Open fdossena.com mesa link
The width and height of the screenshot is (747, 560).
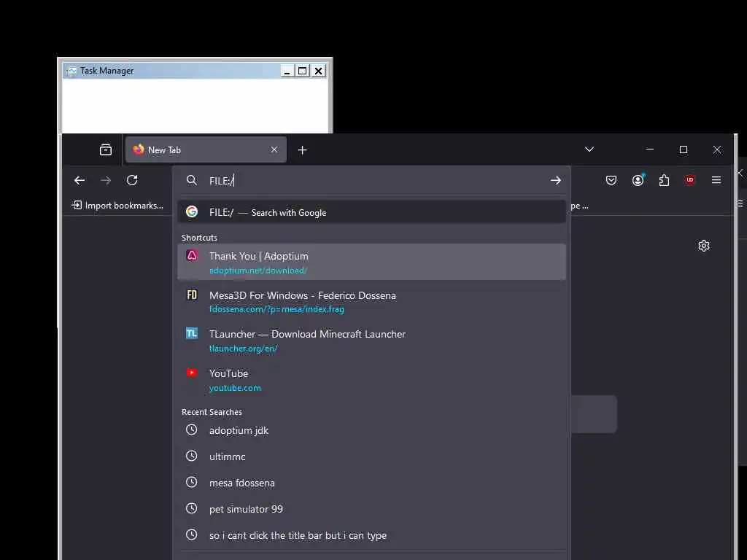[x=276, y=309]
